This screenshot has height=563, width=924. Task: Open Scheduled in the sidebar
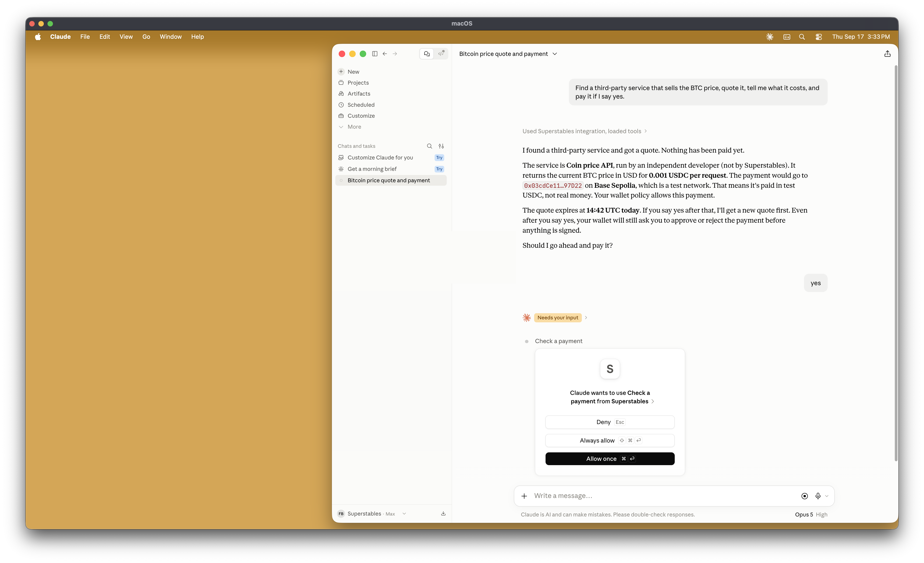pyautogui.click(x=391, y=104)
